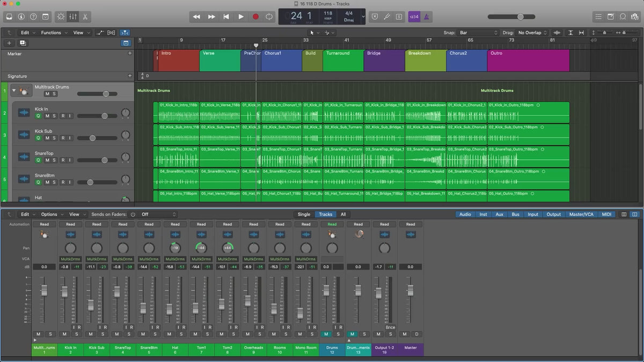Open the Drag No Overlap dropdown

(x=532, y=33)
